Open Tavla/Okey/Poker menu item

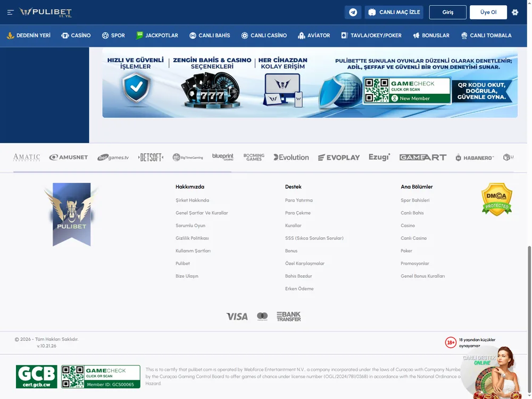371,35
